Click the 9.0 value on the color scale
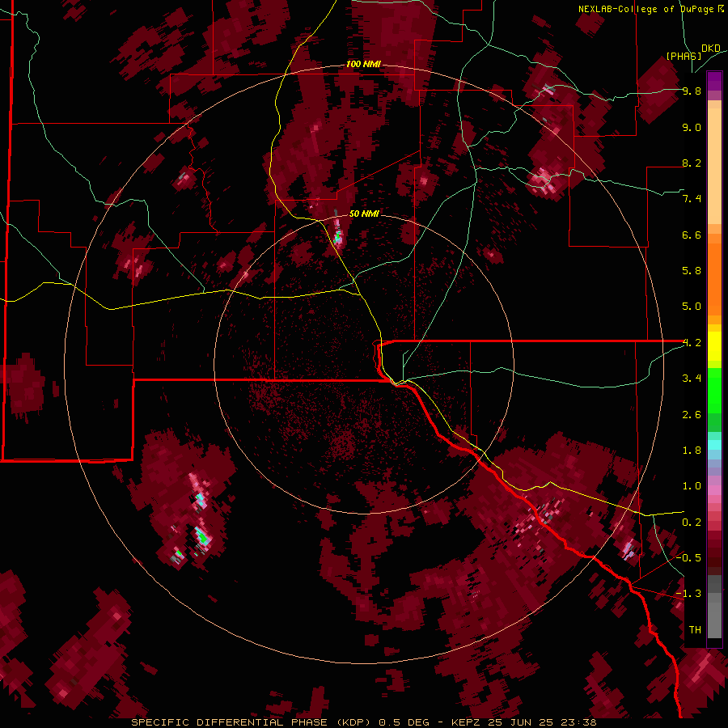The width and height of the screenshot is (728, 728). (692, 127)
